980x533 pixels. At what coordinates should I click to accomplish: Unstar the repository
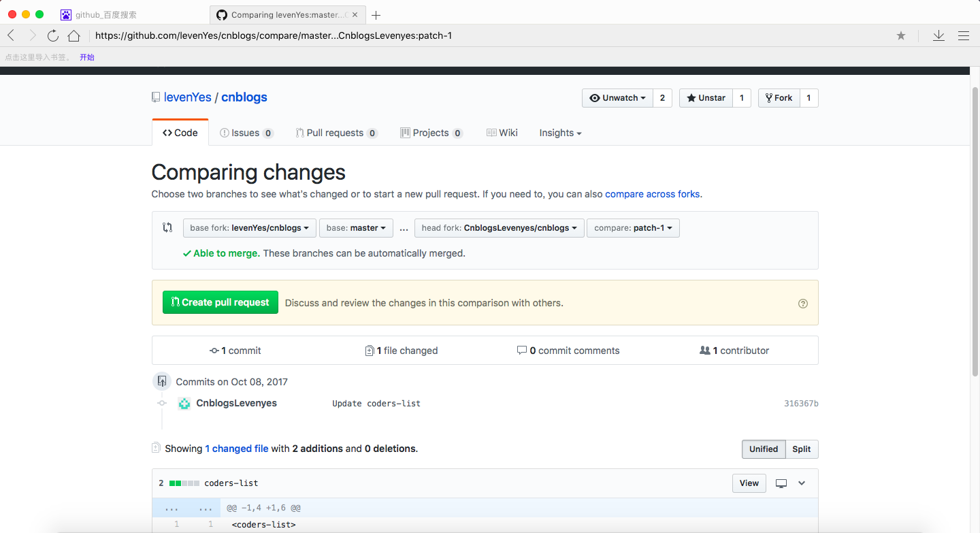[706, 98]
